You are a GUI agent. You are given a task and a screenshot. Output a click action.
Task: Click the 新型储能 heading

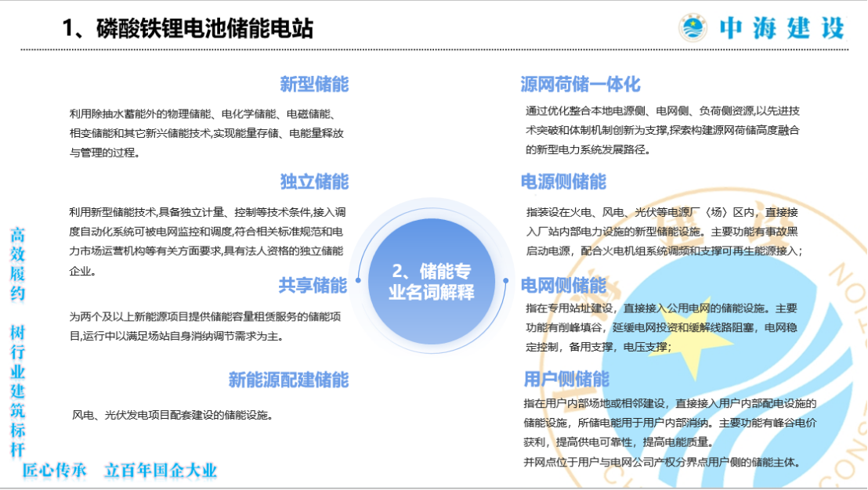point(314,84)
